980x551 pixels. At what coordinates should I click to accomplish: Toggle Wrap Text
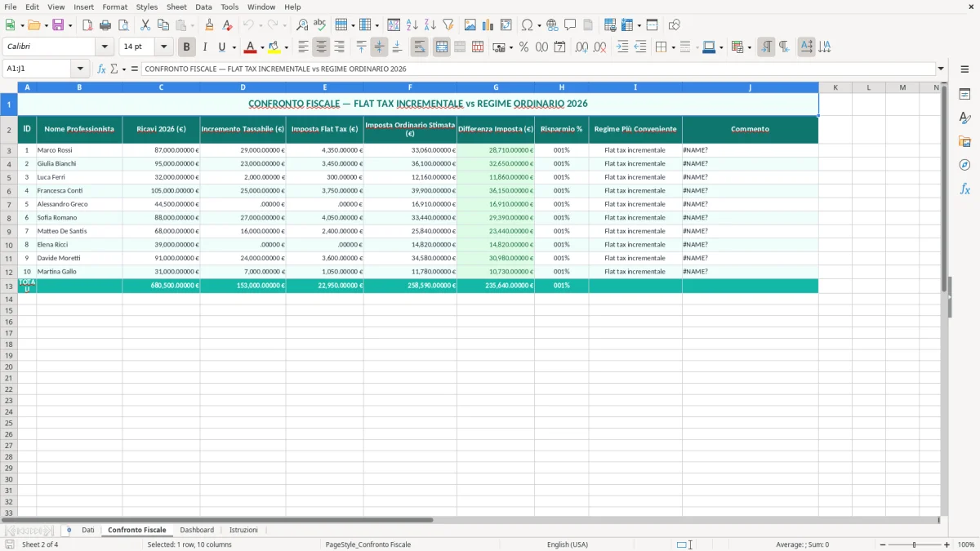point(420,47)
